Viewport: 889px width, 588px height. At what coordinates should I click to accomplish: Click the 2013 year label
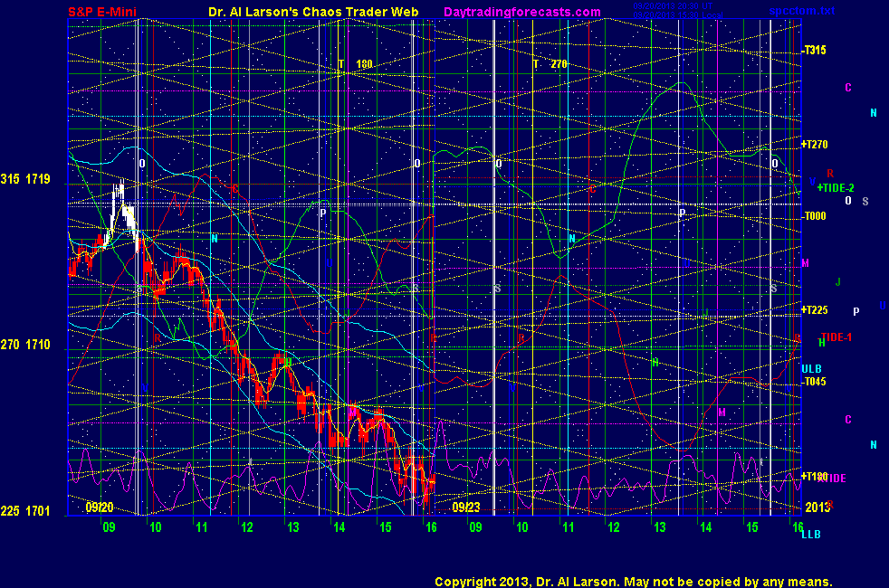[x=817, y=507]
